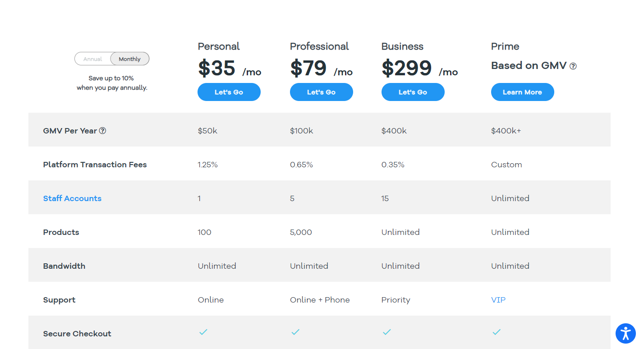Click Let's Go under Professional plan
Screen dimensions: 644x349
pos(322,92)
